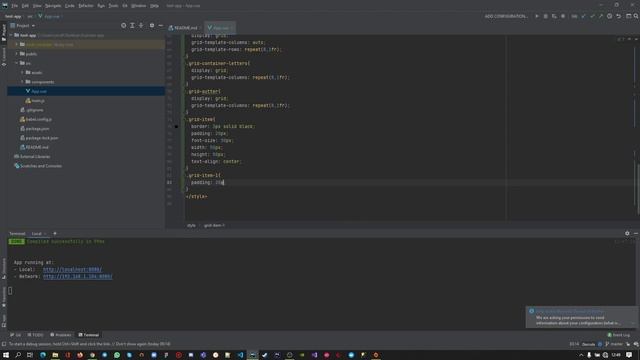
Task: Open the Window menu
Action: pyautogui.click(x=139, y=6)
